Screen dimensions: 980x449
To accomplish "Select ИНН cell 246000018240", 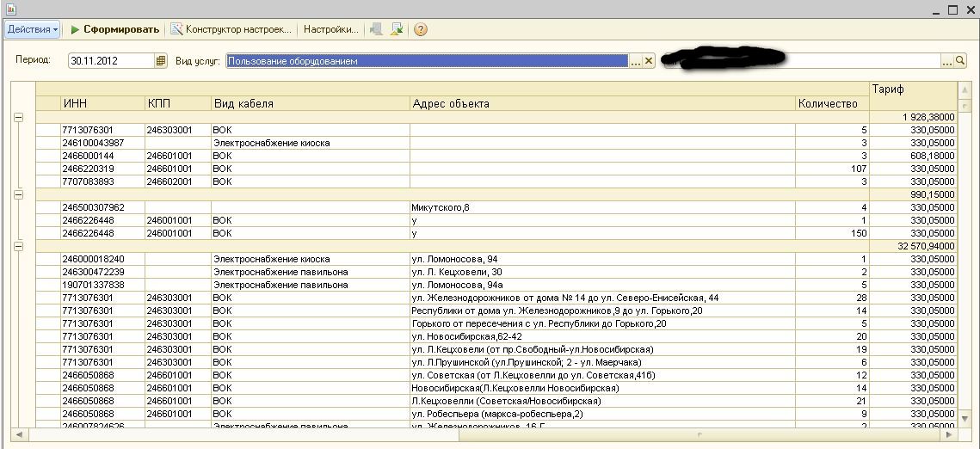I will [x=102, y=259].
